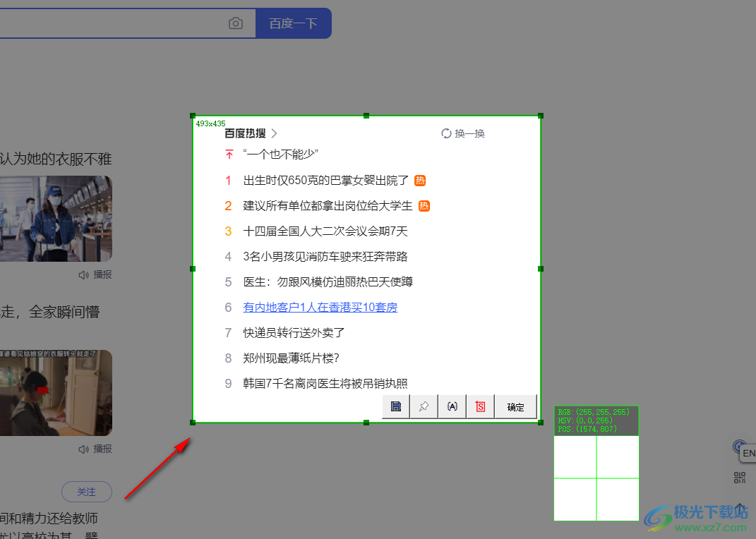Refresh the hot list with the 换一换 icon
756x539 pixels.
(446, 133)
